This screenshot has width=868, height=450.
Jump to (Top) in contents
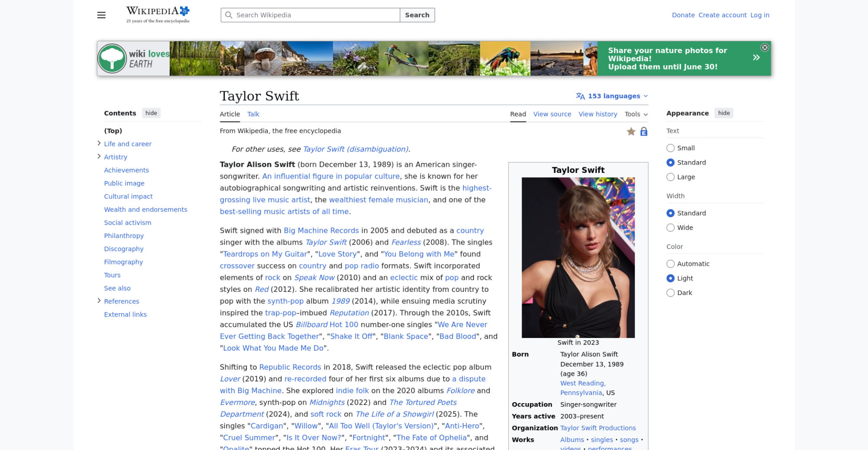point(113,131)
